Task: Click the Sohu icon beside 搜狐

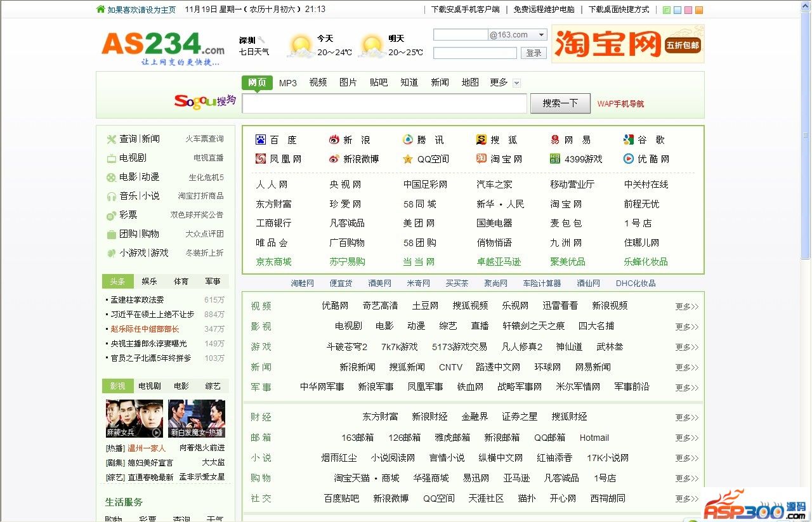Action: click(481, 140)
